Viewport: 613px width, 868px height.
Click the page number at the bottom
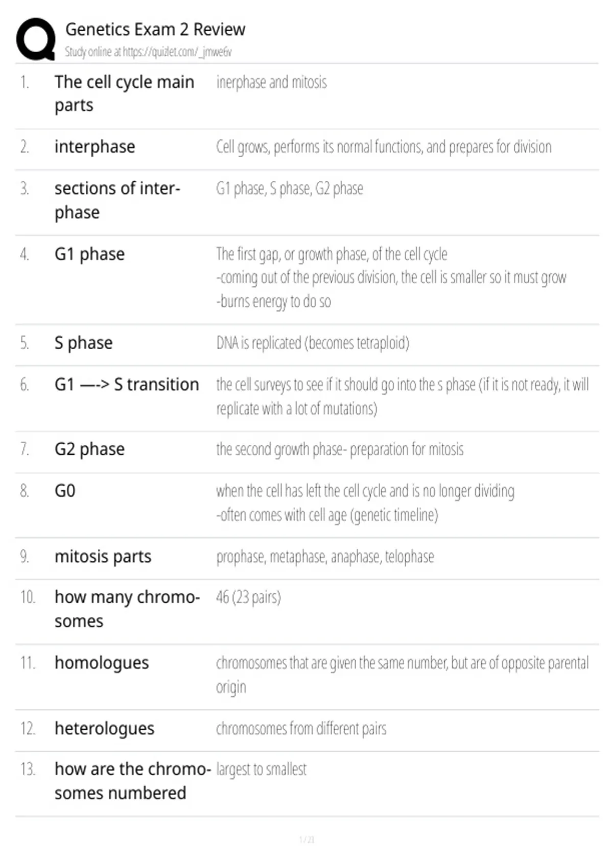click(306, 839)
